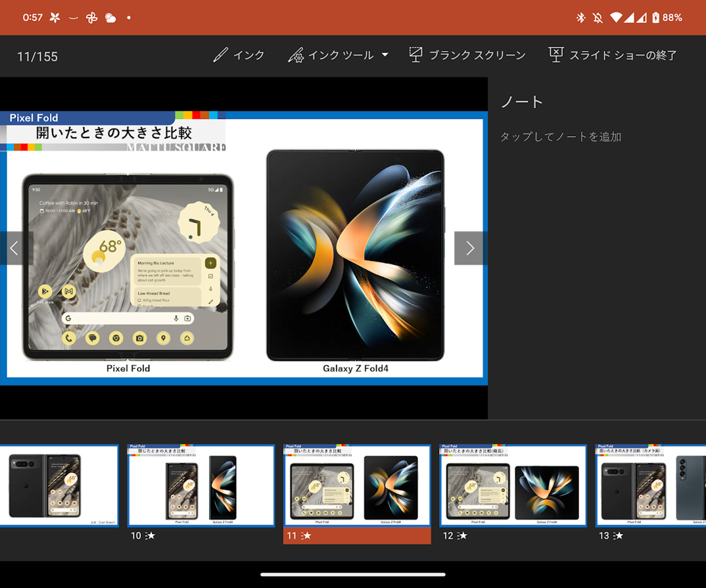Tap the Blank Screen (ブランク スクリーン) button
This screenshot has width=706, height=588.
click(x=467, y=55)
